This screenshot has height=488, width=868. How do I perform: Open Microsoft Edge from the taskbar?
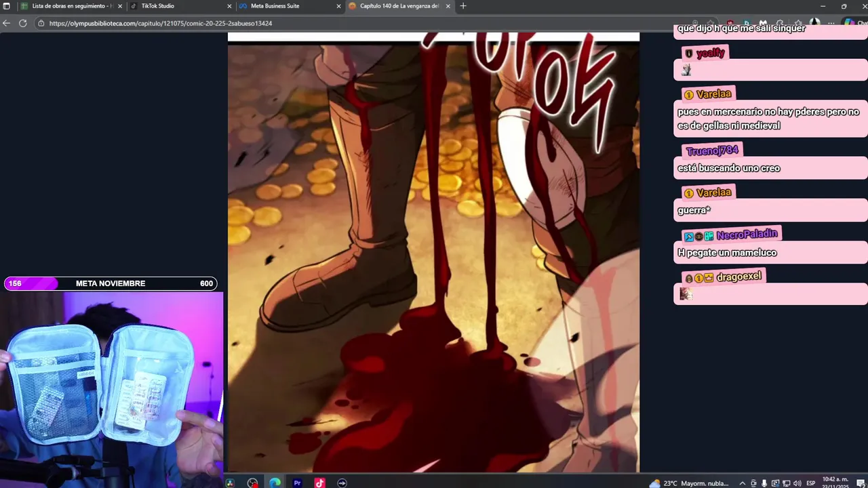click(275, 483)
